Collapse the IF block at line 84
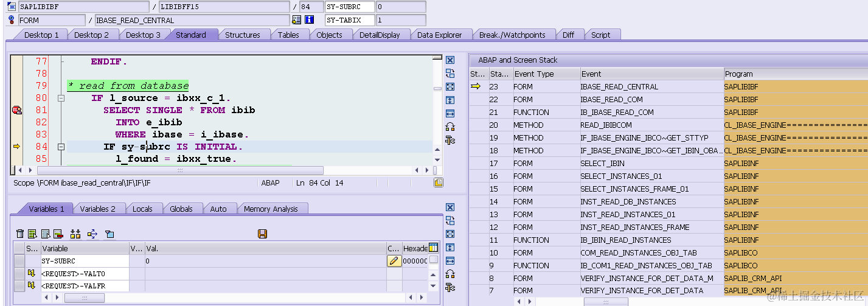The width and height of the screenshot is (868, 306). point(61,147)
